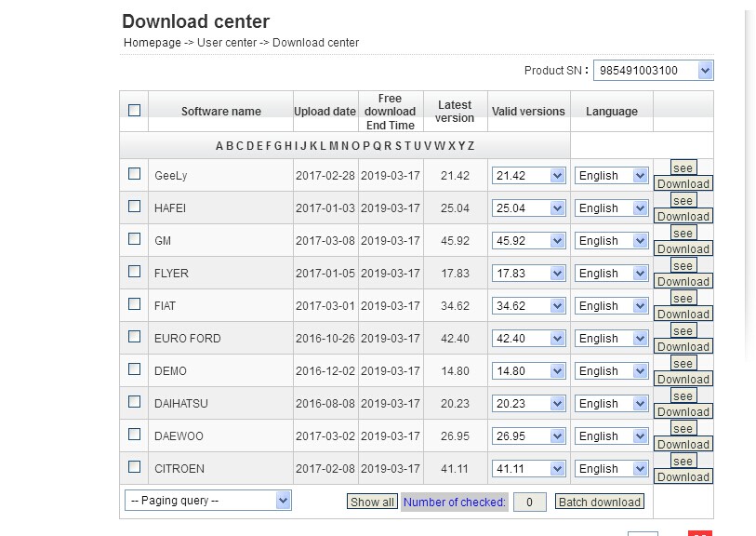Viewport: 756px width, 536px height.
Task: Toggle the select-all checkbox in header
Action: 135,110
